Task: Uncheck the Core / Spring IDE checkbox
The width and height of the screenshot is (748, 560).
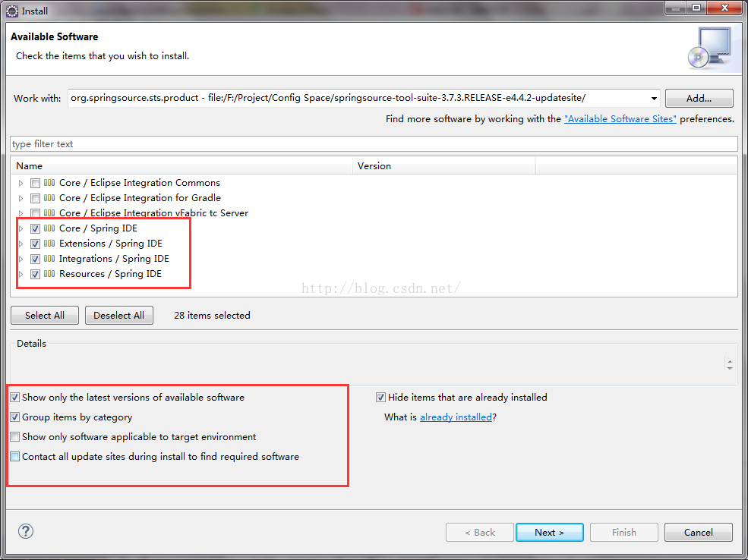Action: click(x=35, y=228)
